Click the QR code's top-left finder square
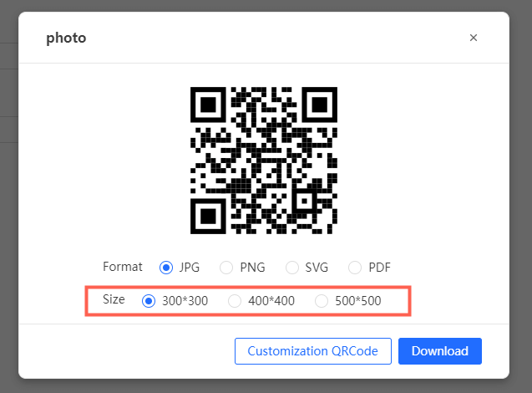This screenshot has width=532, height=393. 210,104
